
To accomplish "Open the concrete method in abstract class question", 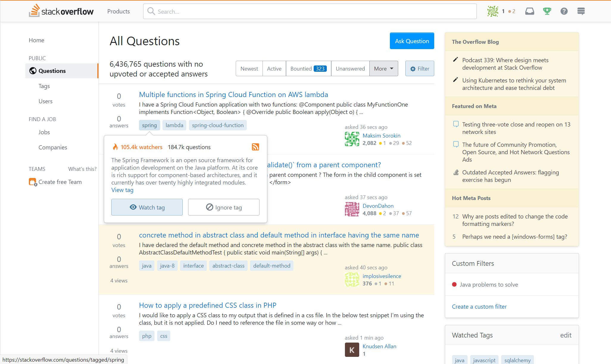I will (x=279, y=235).
